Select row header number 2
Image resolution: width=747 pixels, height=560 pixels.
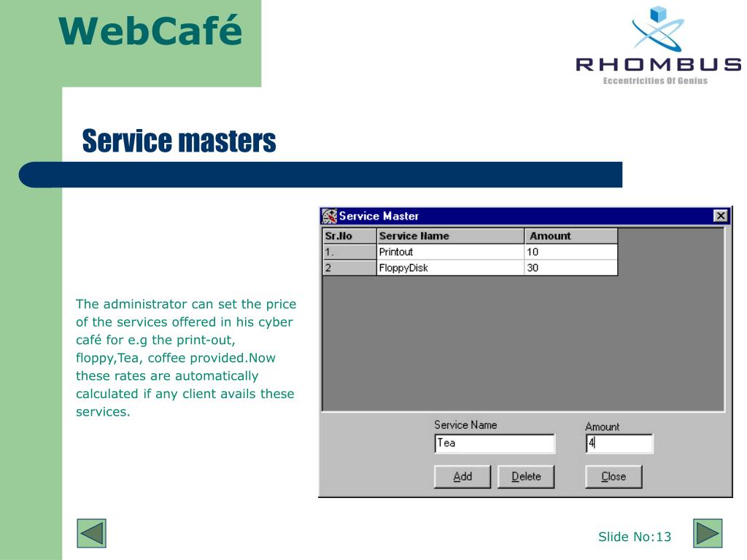[x=349, y=268]
